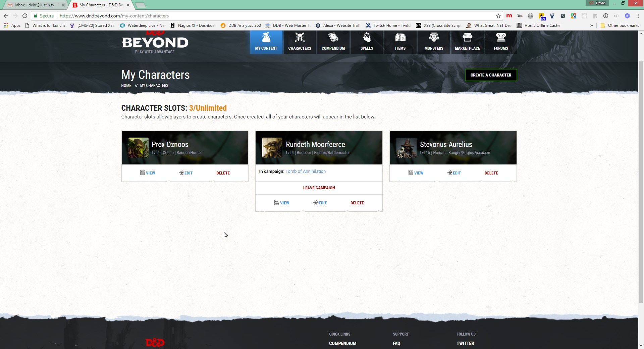This screenshot has width=644, height=349.
Task: Open the Forums from the pillar icon
Action: point(501,37)
